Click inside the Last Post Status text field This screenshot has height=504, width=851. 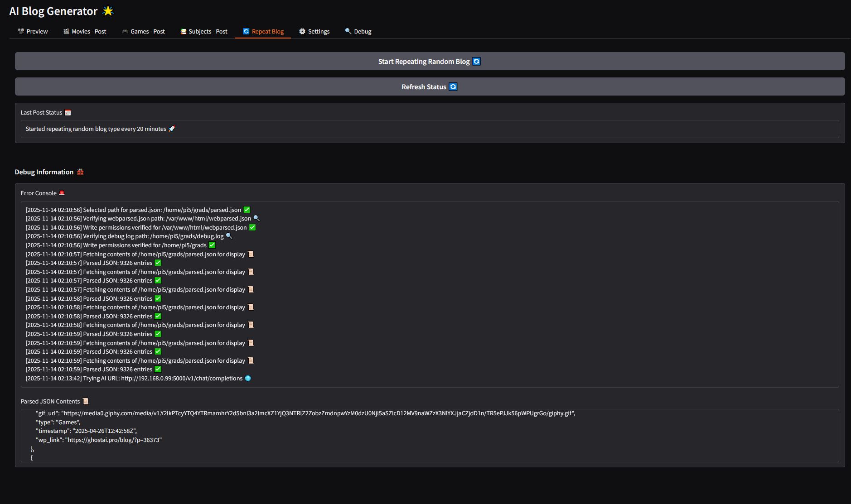pos(429,129)
